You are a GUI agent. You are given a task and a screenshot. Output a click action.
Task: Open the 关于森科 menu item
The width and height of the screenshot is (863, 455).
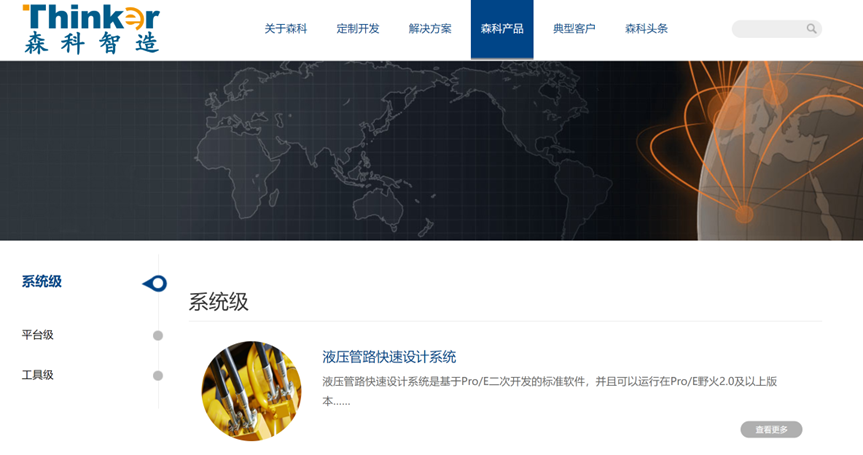(x=286, y=29)
